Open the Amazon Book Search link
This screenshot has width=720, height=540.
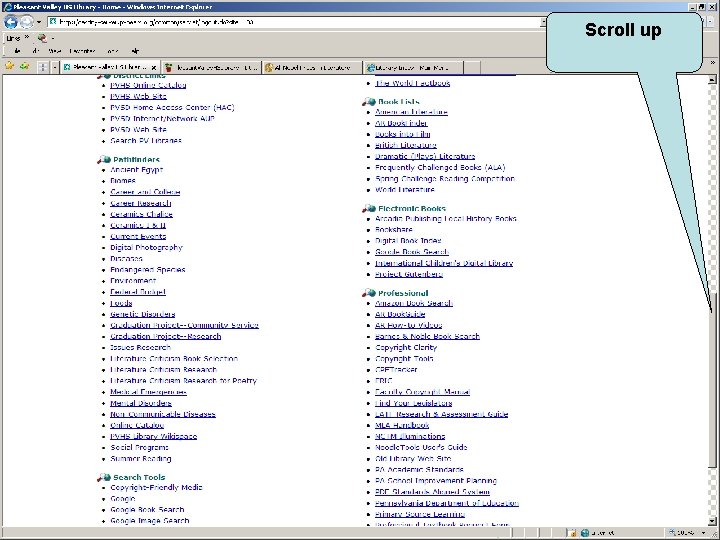pyautogui.click(x=414, y=303)
